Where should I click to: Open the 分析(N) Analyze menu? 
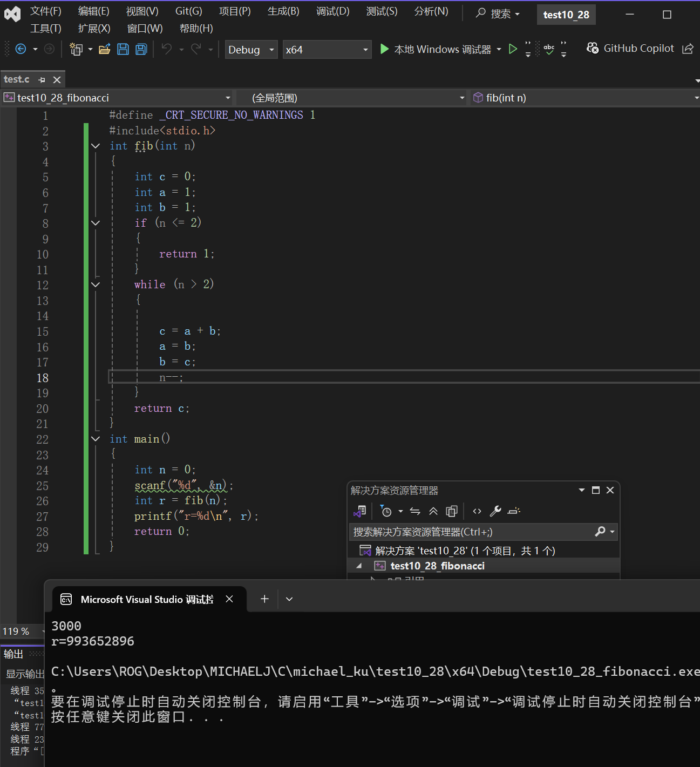coord(431,11)
